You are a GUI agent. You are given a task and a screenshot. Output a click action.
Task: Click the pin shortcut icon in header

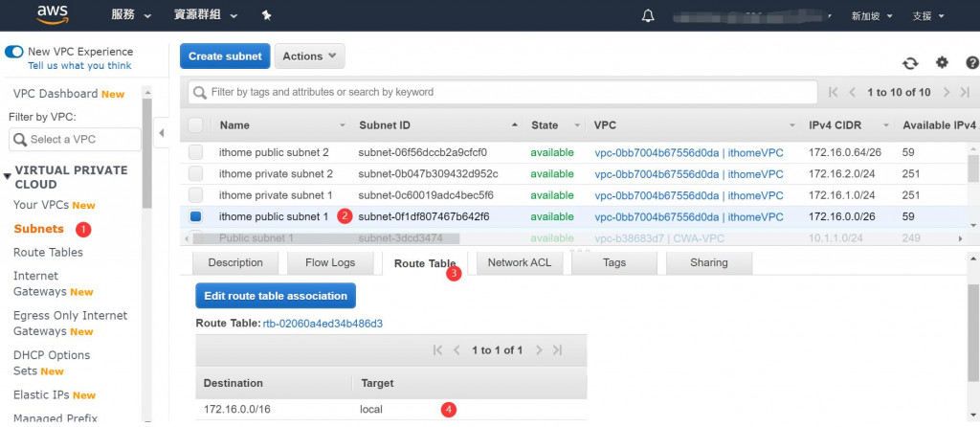click(x=266, y=15)
